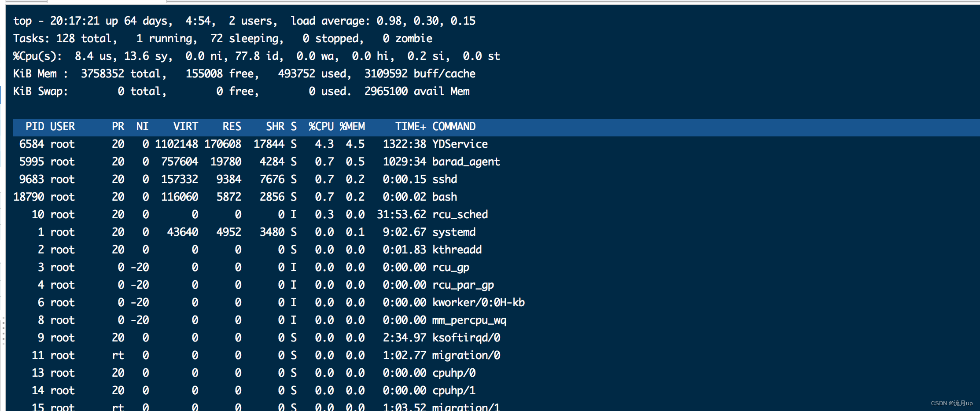Click the mm_percpu_wq command text
980x411 pixels.
[469, 320]
